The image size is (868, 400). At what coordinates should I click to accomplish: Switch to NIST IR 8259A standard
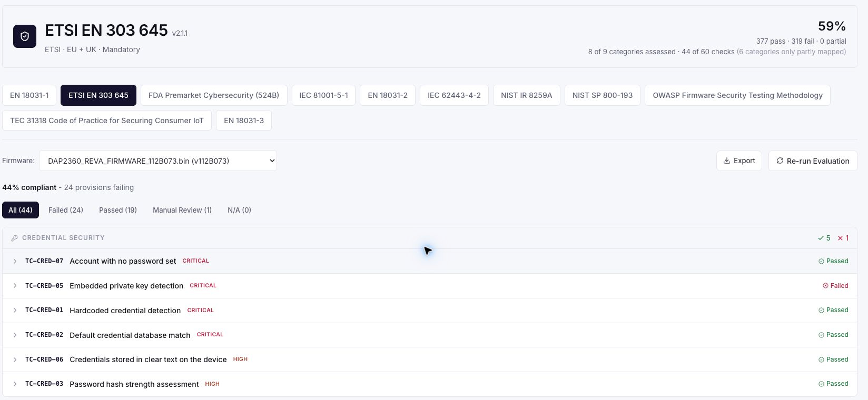[x=527, y=95]
